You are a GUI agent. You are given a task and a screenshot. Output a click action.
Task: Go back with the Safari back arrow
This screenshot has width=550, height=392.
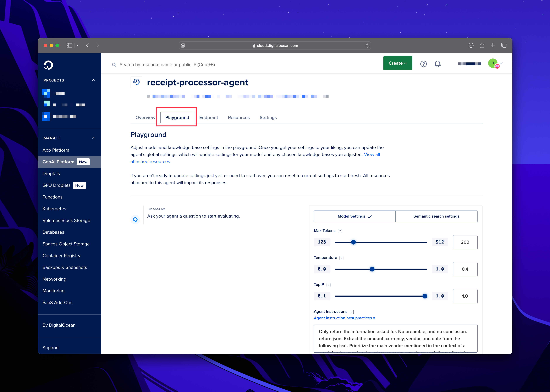pyautogui.click(x=87, y=45)
